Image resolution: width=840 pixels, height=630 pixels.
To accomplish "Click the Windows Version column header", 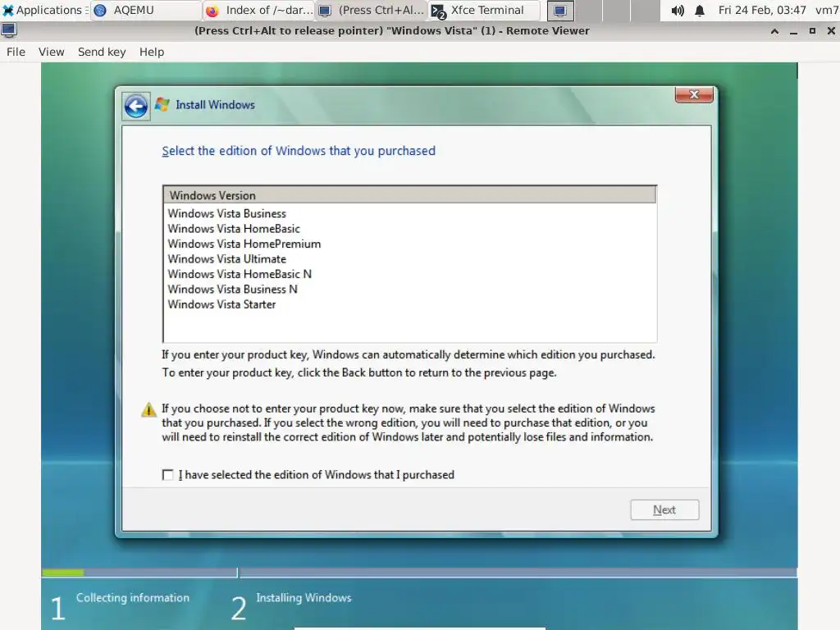I will [410, 195].
